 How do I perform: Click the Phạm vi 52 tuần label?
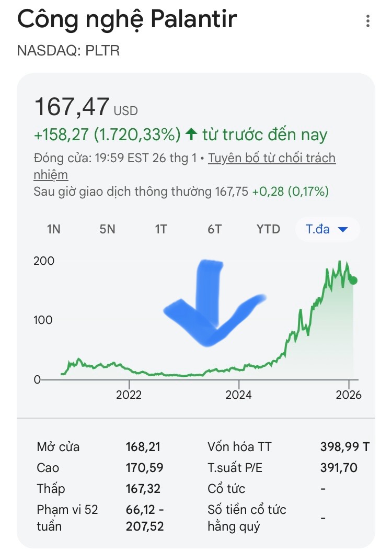(67, 518)
